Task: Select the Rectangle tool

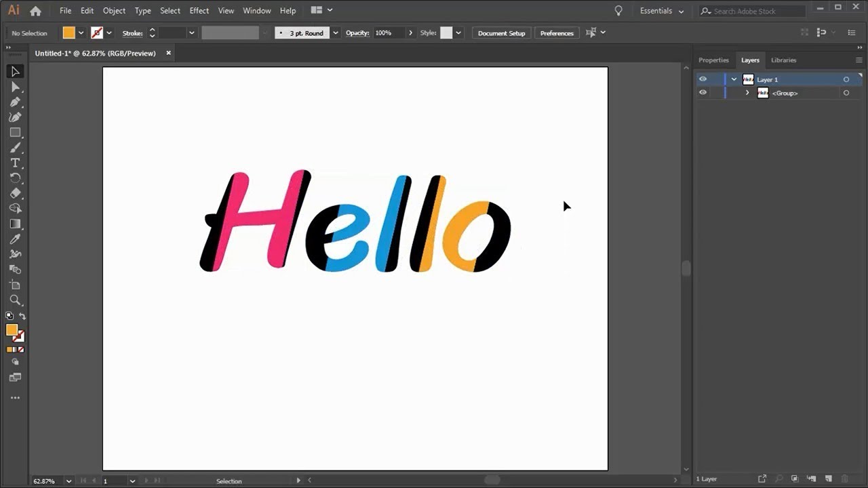Action: [15, 132]
